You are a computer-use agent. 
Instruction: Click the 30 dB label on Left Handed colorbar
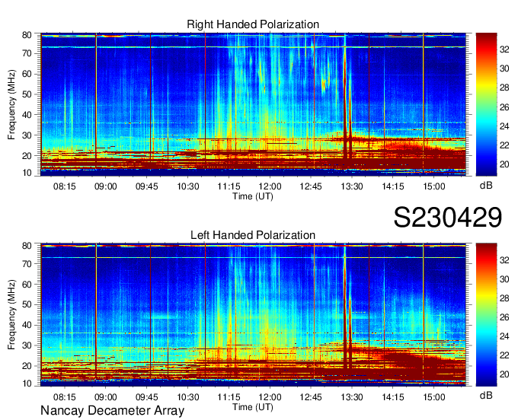(x=504, y=279)
